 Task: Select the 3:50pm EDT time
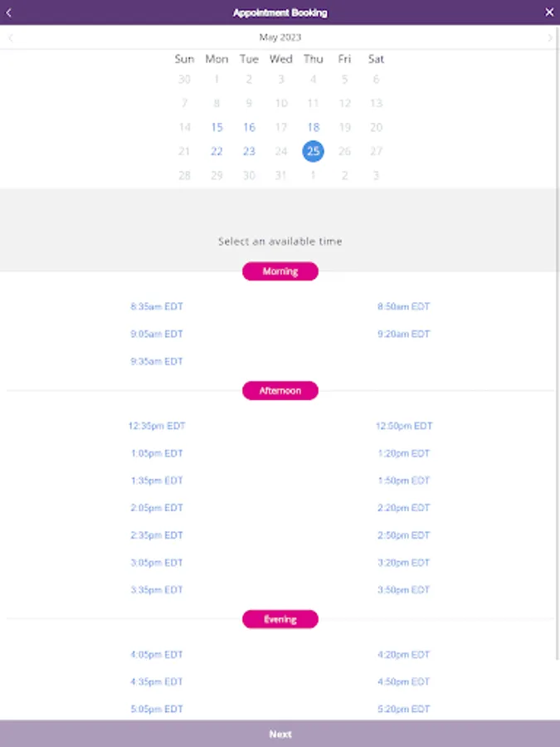pos(403,590)
